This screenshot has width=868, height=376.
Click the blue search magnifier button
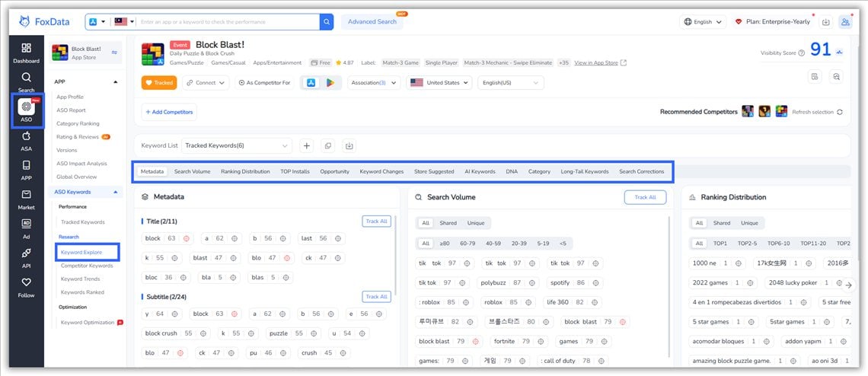(x=327, y=21)
